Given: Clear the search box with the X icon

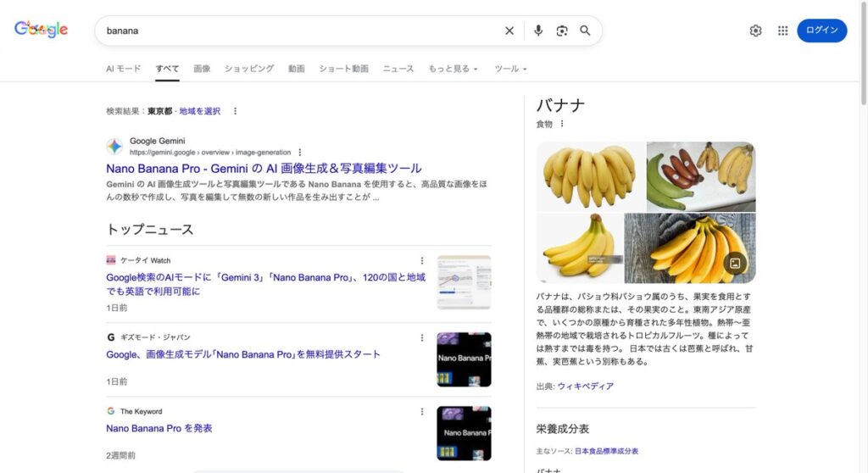Looking at the screenshot, I should pyautogui.click(x=509, y=31).
